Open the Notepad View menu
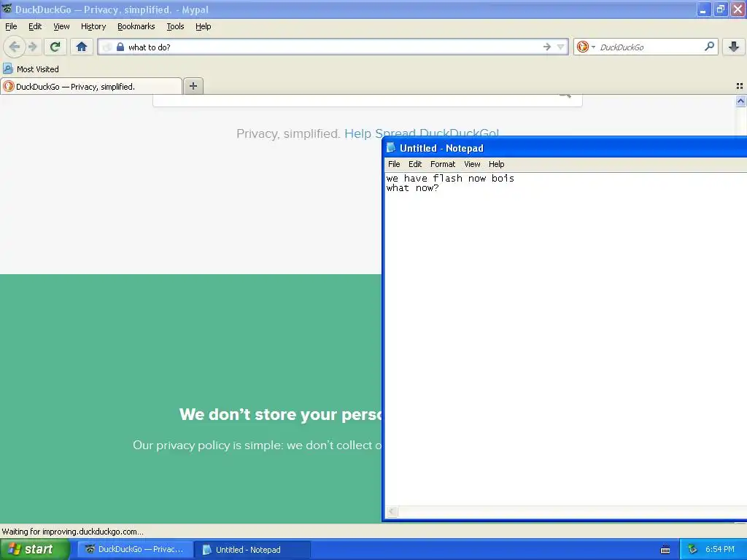747x560 pixels. click(x=472, y=164)
